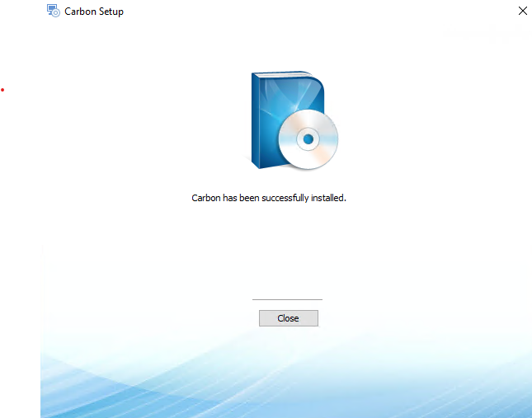This screenshot has width=532, height=418.
Task: Click 'Carbon has been successfully installed.' text
Action: tap(269, 198)
